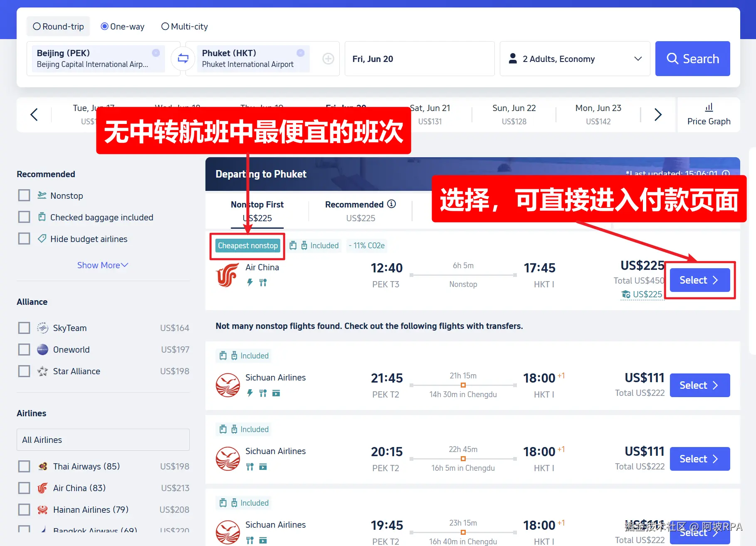This screenshot has width=756, height=546.
Task: Add another destination with plus icon
Action: tap(328, 59)
